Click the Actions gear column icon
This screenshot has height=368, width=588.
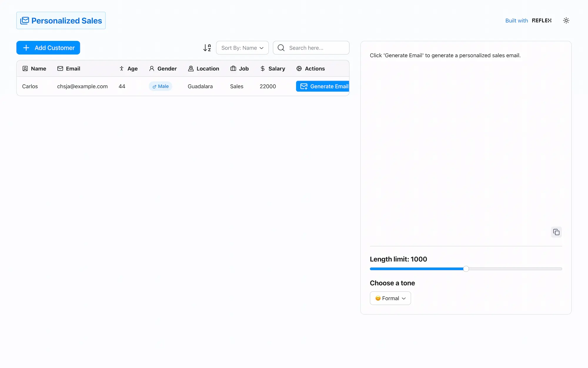point(299,68)
